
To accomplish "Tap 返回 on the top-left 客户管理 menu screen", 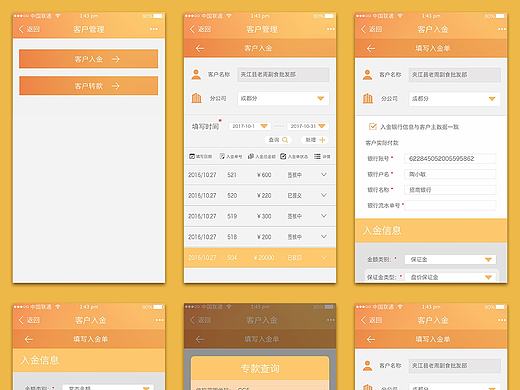I will tap(29, 29).
